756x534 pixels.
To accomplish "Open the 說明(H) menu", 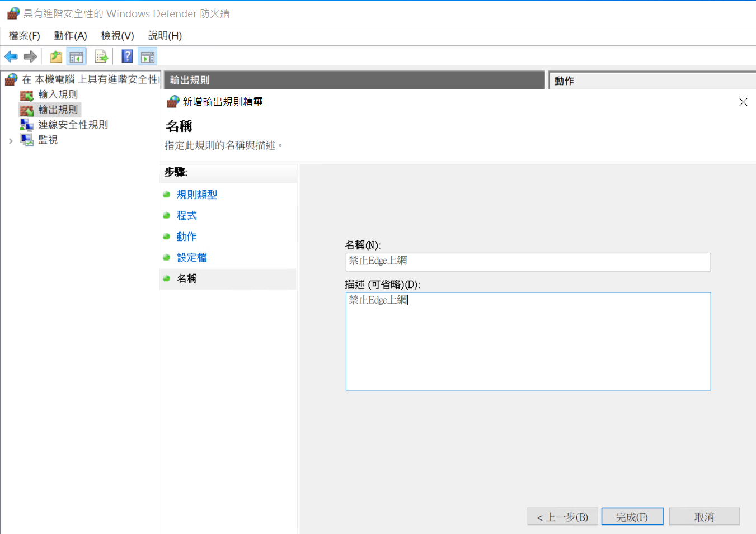I will click(165, 36).
